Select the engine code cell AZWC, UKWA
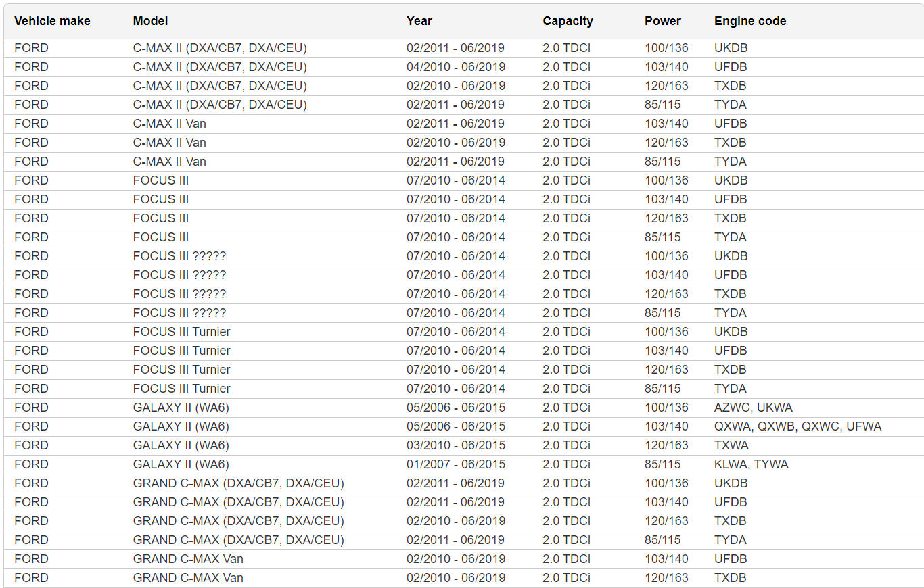Viewport: 924px width, 588px height. 753,408
